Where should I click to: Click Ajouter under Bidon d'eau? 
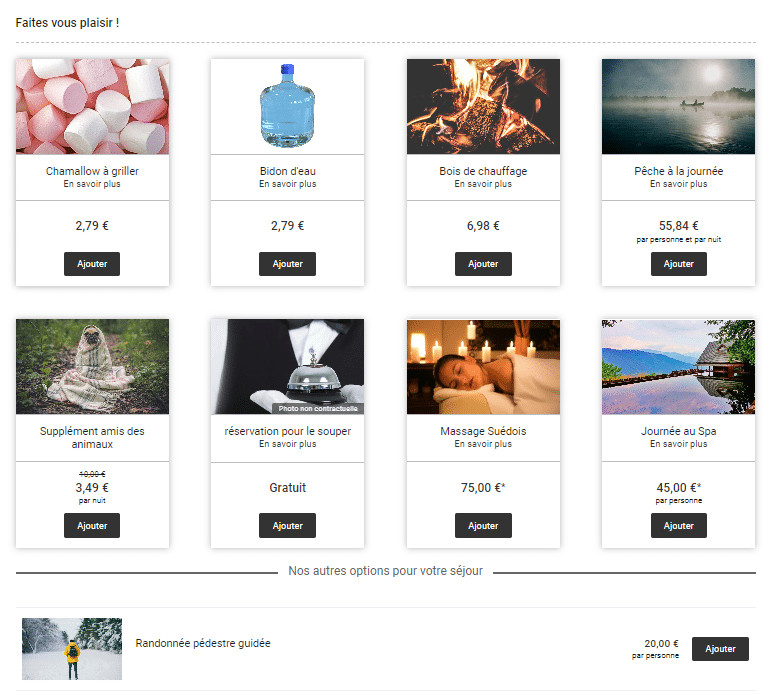[x=287, y=264]
